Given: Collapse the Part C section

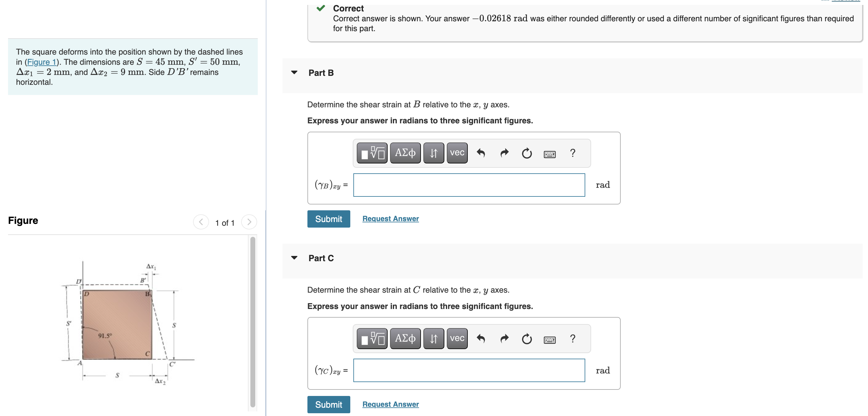Looking at the screenshot, I should point(294,258).
